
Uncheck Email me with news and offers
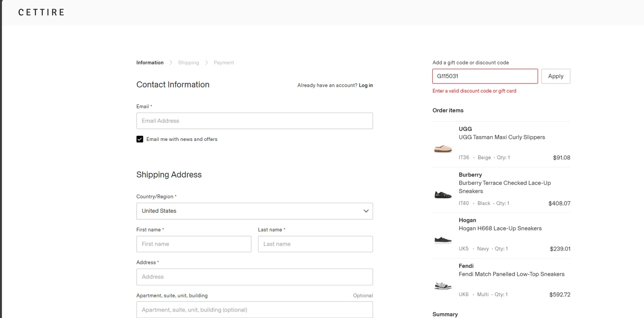(x=140, y=139)
